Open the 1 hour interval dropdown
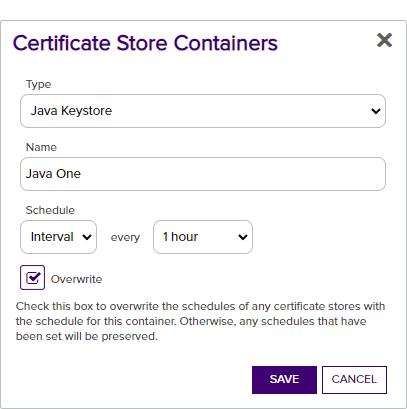 click(x=203, y=237)
